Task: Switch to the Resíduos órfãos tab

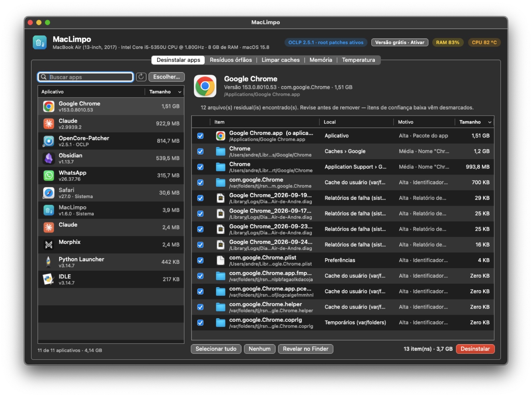Action: (x=231, y=60)
